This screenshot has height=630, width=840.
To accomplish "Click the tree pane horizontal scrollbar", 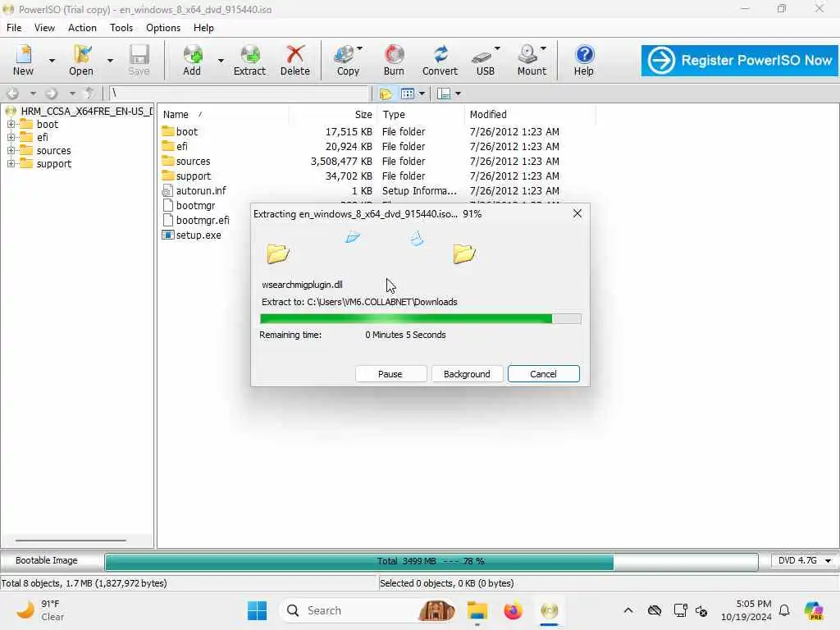I will tap(71, 541).
